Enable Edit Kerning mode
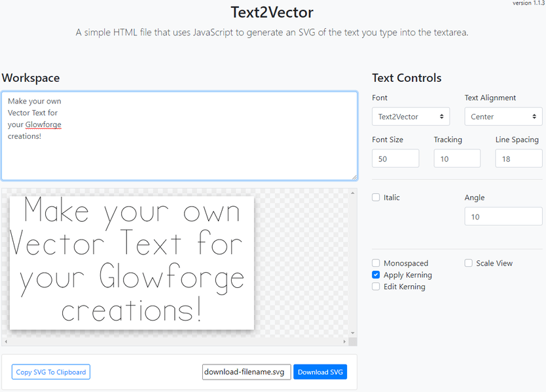Viewport: 546px width, 392px height. pyautogui.click(x=376, y=287)
